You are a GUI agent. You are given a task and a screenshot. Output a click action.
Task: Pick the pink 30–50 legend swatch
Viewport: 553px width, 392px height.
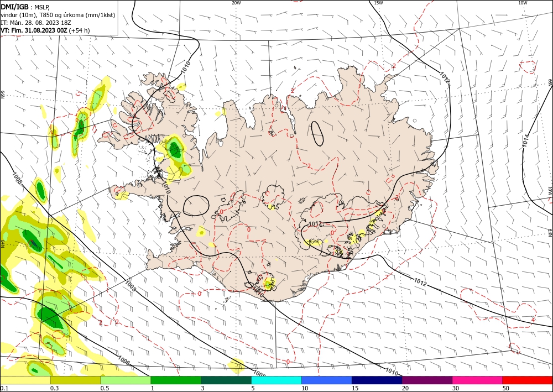click(x=478, y=380)
